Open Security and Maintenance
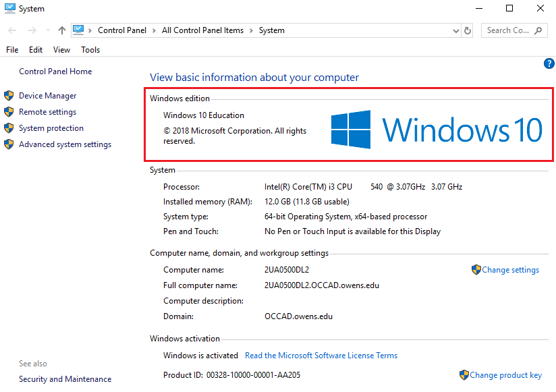The image size is (556, 392). tap(65, 379)
